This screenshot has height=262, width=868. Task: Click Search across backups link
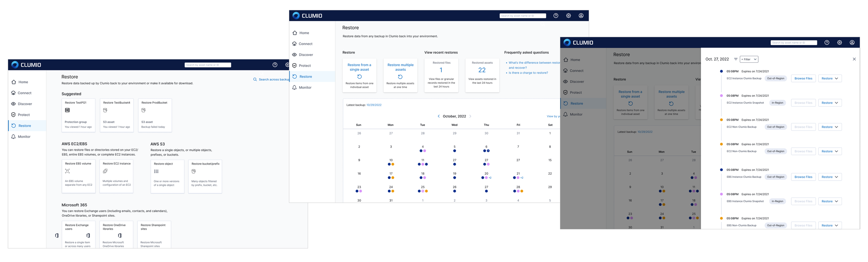(x=272, y=80)
